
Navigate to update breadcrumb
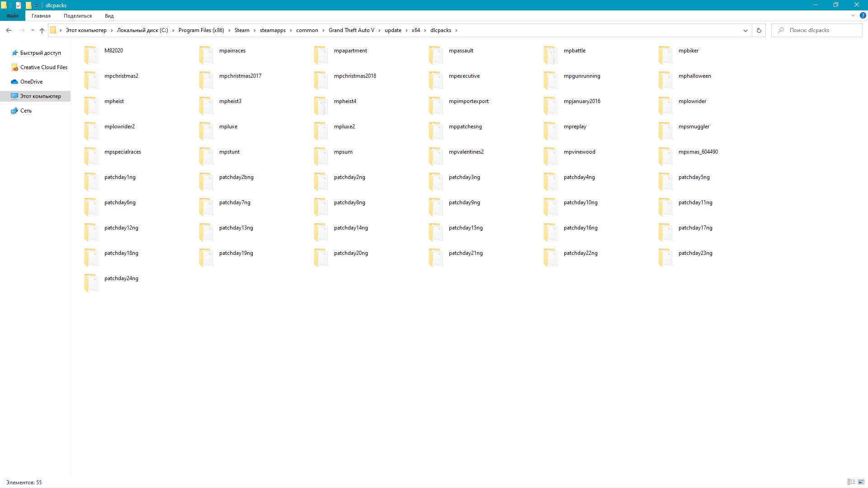point(393,30)
